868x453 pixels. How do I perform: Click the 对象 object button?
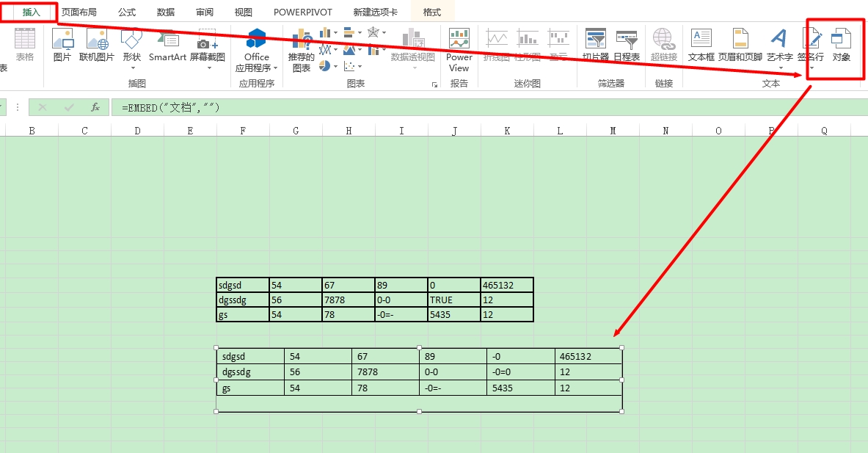842,46
